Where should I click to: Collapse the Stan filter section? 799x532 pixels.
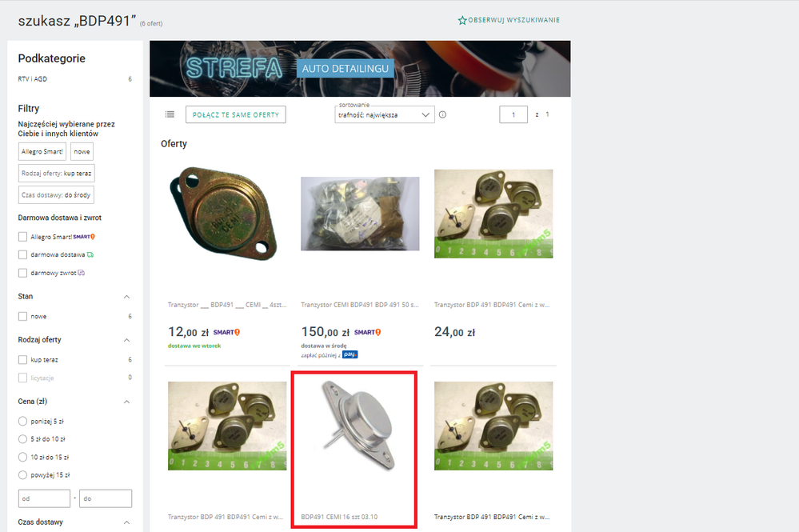pos(127,297)
